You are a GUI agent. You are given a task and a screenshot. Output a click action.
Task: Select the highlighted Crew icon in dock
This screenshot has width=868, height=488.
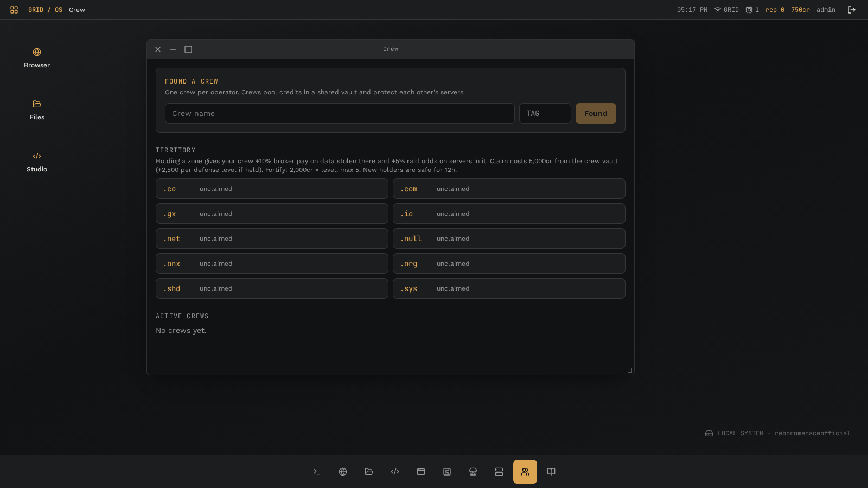coord(525,472)
